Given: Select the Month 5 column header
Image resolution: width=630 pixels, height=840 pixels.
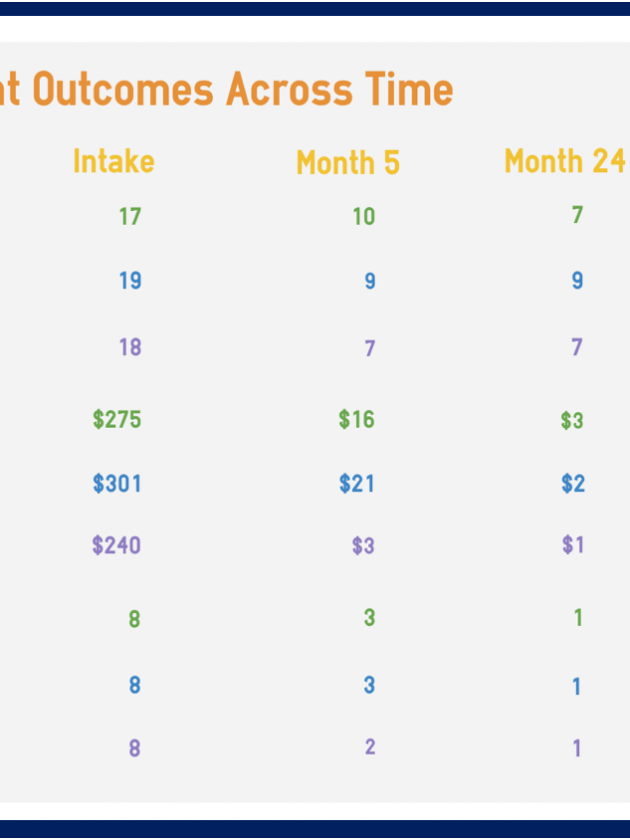Looking at the screenshot, I should click(348, 162).
